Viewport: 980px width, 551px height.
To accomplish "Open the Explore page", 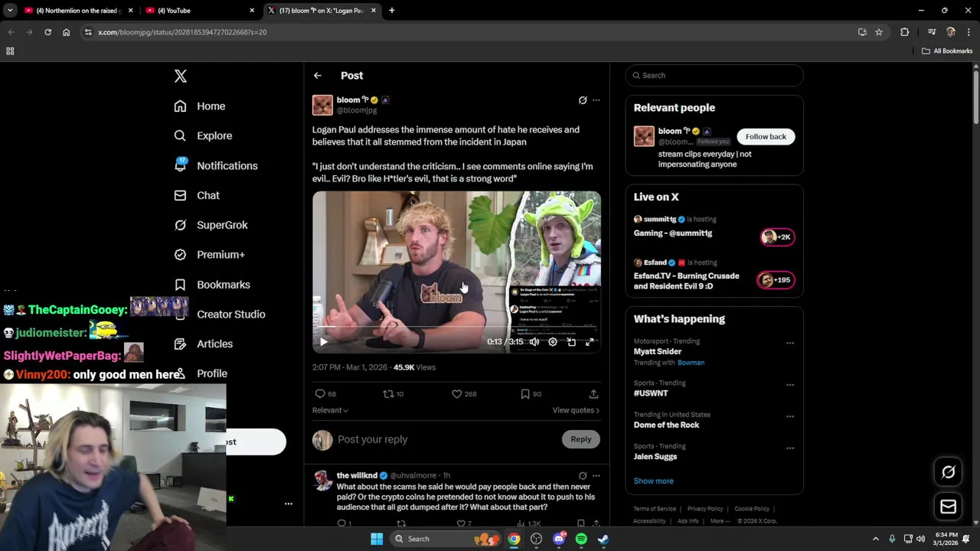I will click(203, 135).
